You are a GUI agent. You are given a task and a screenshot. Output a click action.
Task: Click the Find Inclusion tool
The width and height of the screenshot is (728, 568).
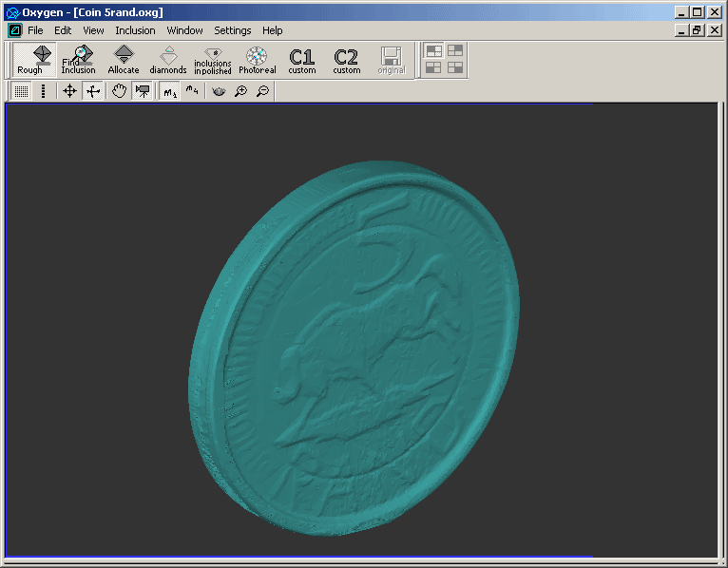(78, 60)
